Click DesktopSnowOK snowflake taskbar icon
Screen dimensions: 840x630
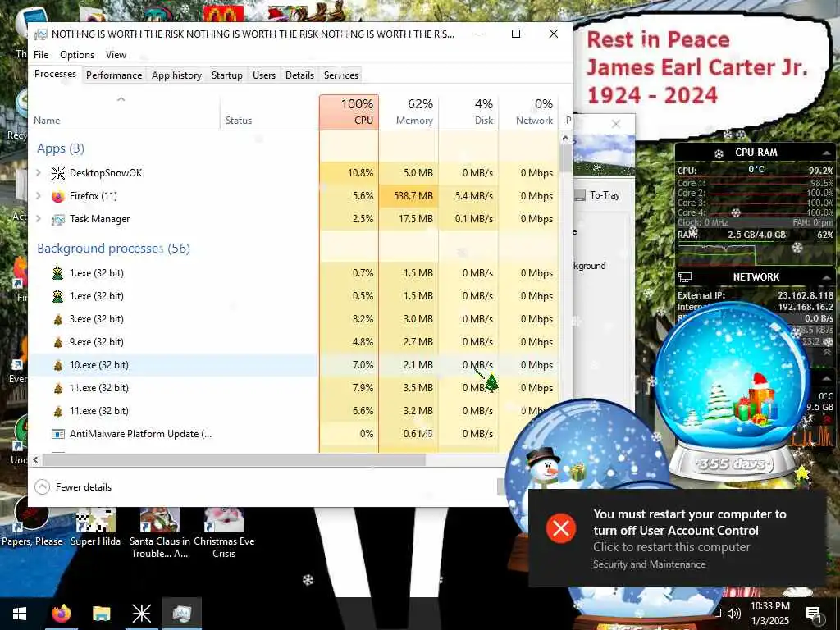(x=141, y=614)
